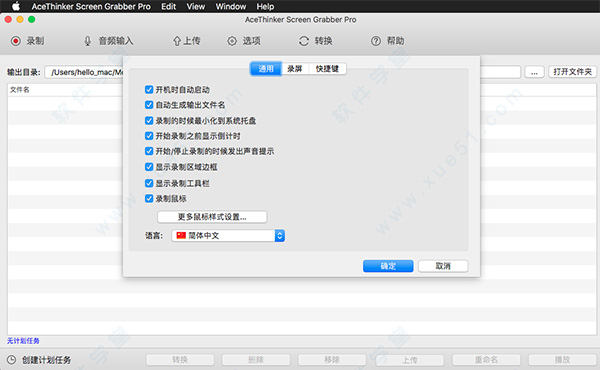
Task: Click the bottom 上传 button
Action: pyautogui.click(x=410, y=360)
